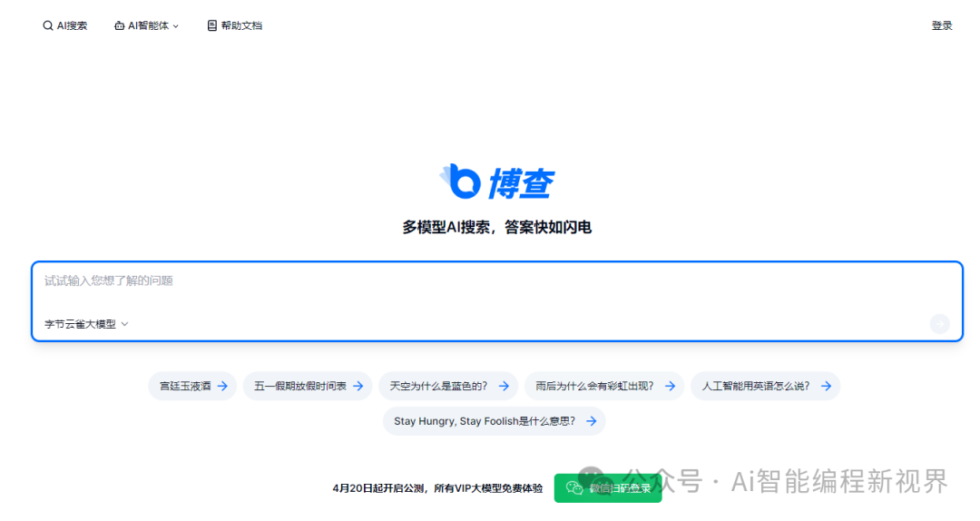Click the 博查 logo

click(496, 182)
